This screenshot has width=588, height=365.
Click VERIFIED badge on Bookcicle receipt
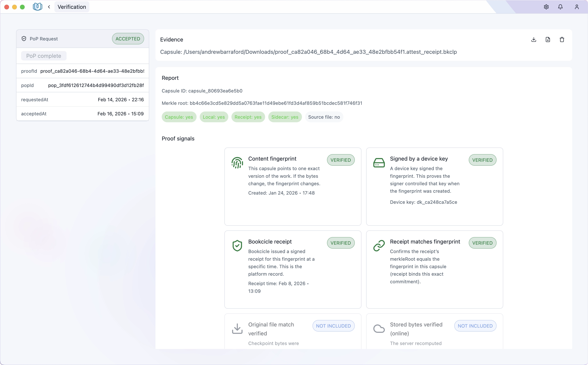pos(341,243)
